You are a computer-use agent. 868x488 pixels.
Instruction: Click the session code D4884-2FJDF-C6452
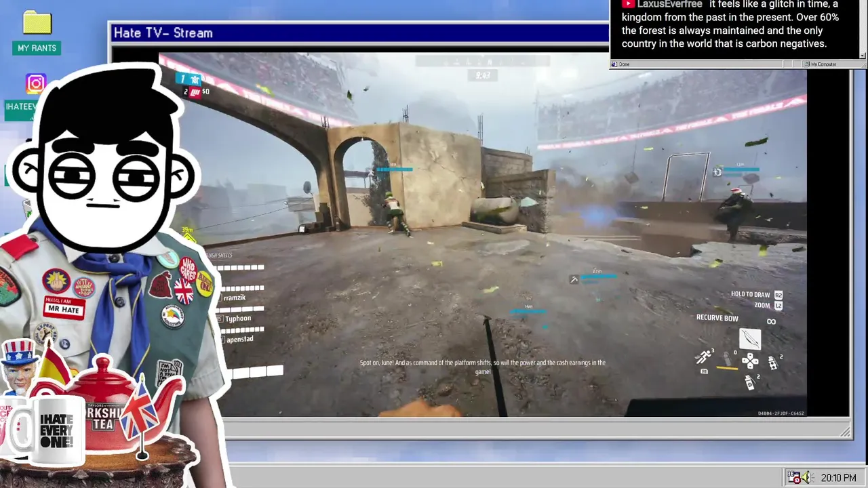point(781,413)
